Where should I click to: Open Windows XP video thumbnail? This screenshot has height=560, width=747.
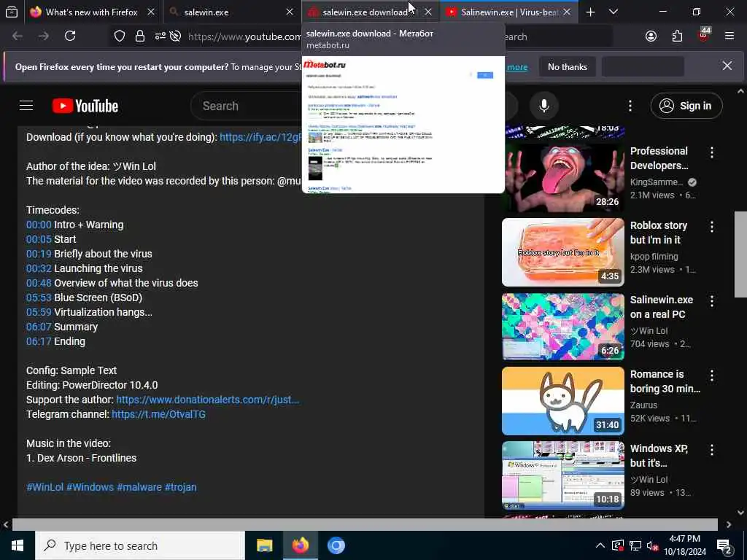point(562,475)
